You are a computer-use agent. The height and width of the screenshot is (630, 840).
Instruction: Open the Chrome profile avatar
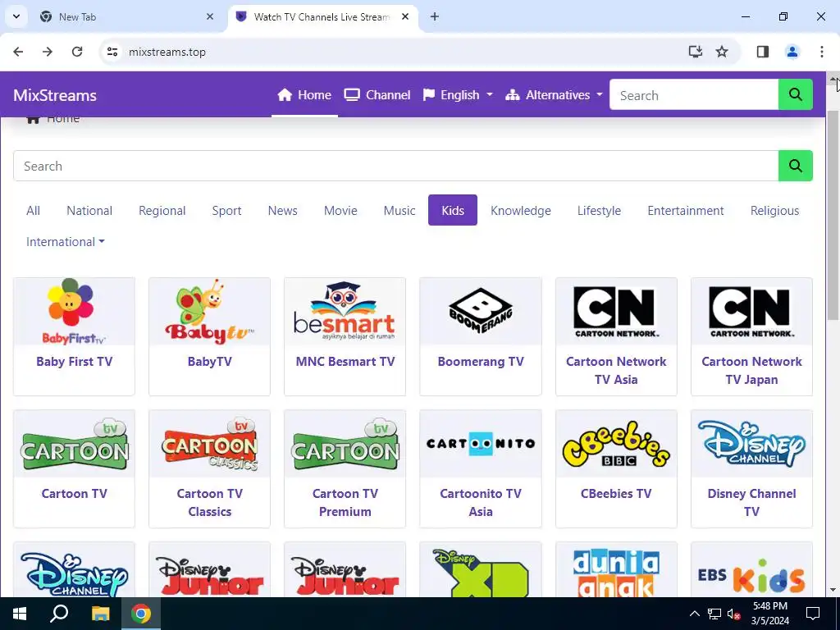(792, 52)
